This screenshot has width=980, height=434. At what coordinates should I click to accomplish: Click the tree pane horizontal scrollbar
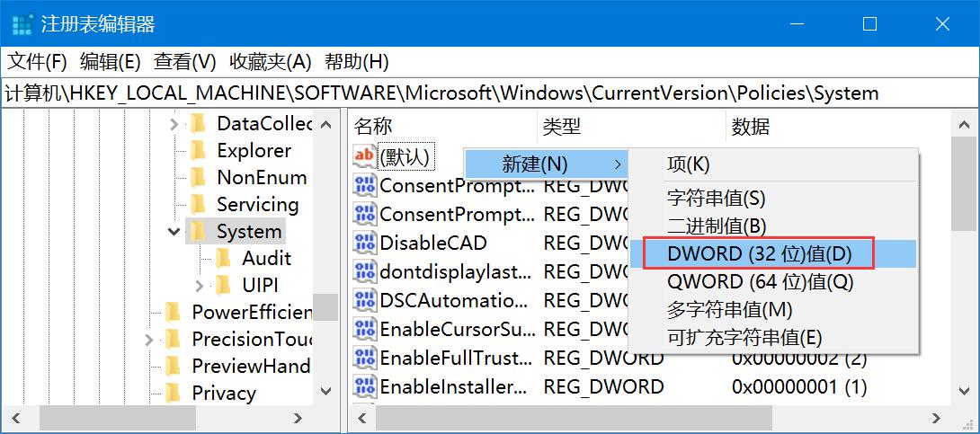[x=171, y=418]
